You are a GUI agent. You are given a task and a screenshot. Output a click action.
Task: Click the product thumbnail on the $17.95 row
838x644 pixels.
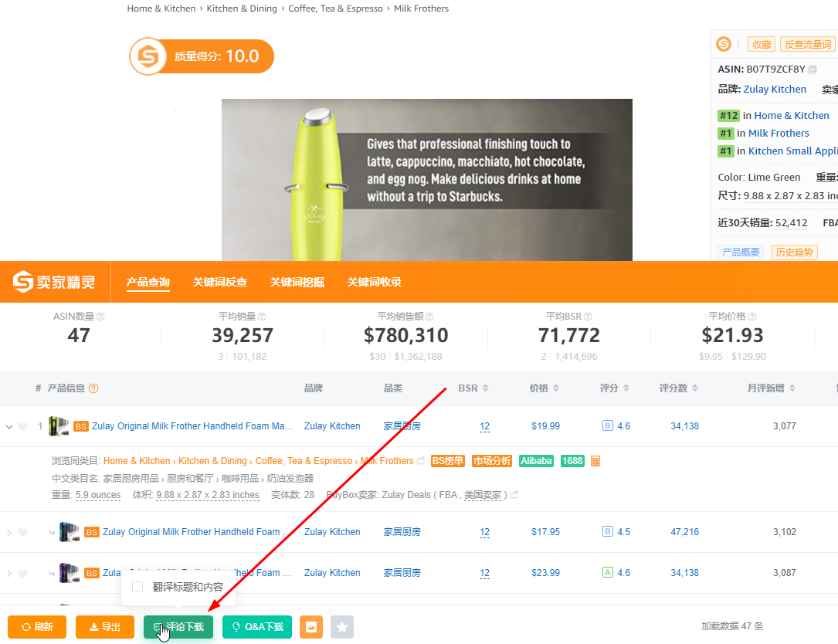point(69,532)
